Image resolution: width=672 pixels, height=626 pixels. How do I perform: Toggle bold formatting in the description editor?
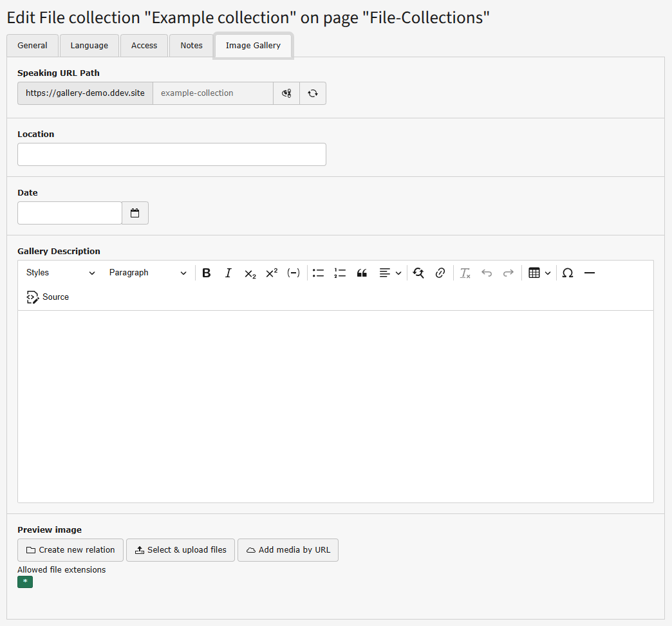(206, 273)
